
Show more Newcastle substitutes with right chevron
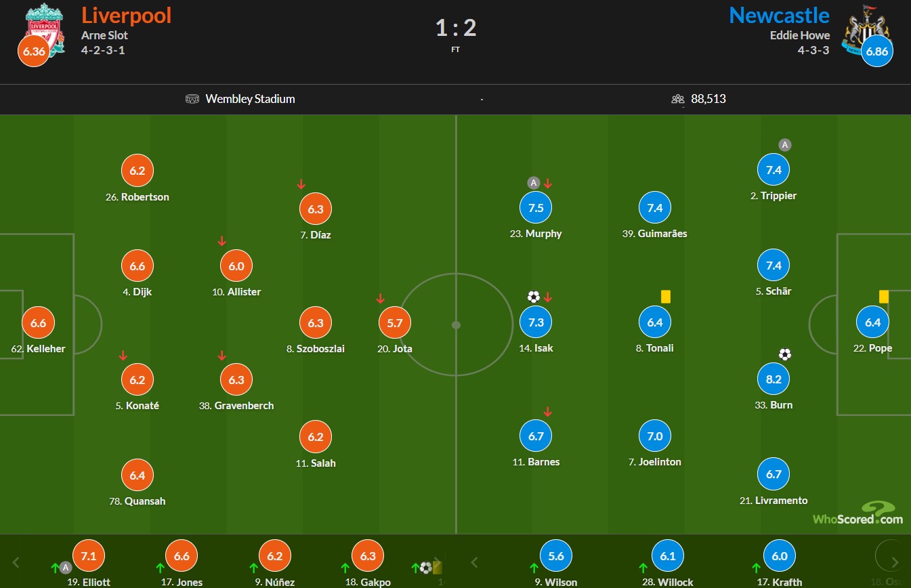(895, 562)
